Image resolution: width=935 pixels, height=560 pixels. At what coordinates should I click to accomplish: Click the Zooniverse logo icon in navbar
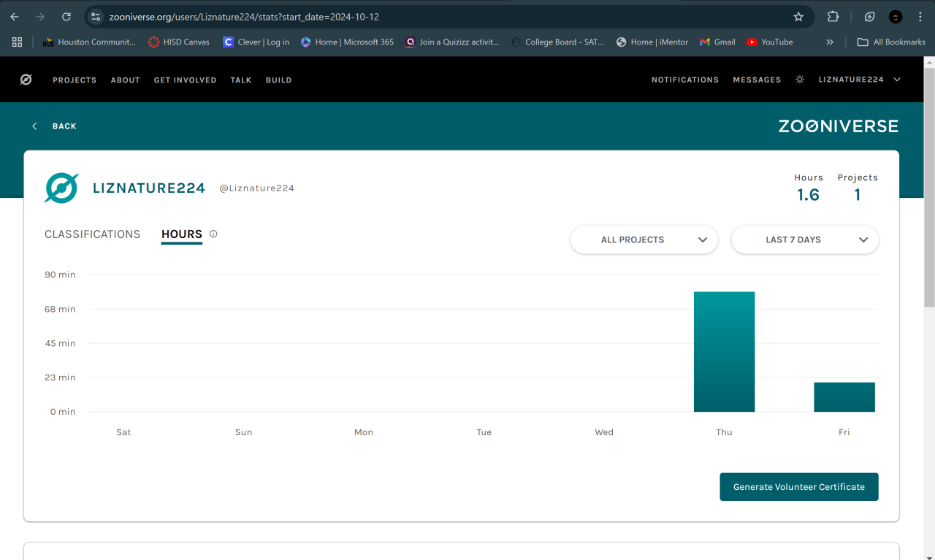click(x=26, y=80)
